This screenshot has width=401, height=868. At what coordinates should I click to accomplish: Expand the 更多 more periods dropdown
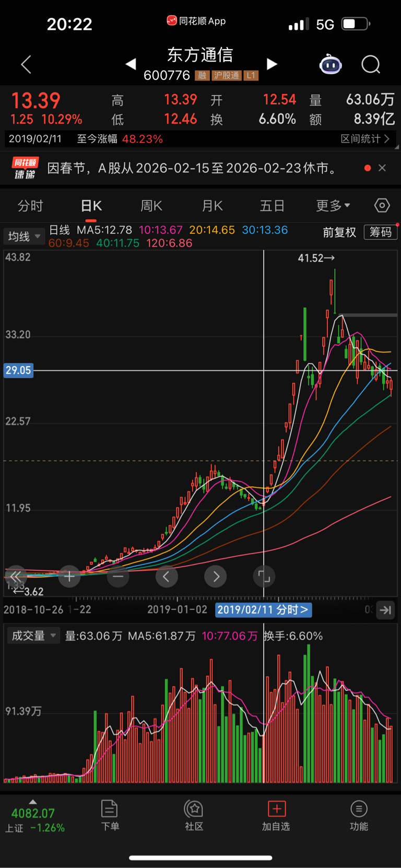pyautogui.click(x=333, y=206)
